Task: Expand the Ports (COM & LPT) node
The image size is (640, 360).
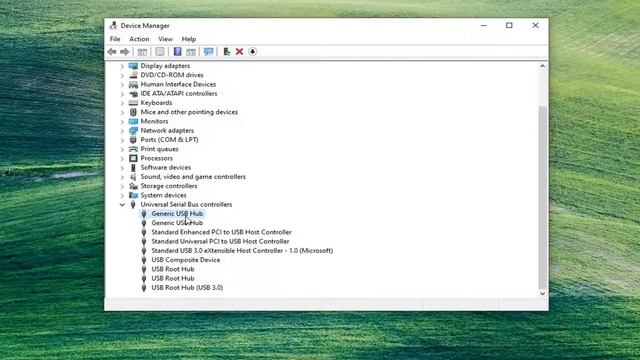Action: 122,140
